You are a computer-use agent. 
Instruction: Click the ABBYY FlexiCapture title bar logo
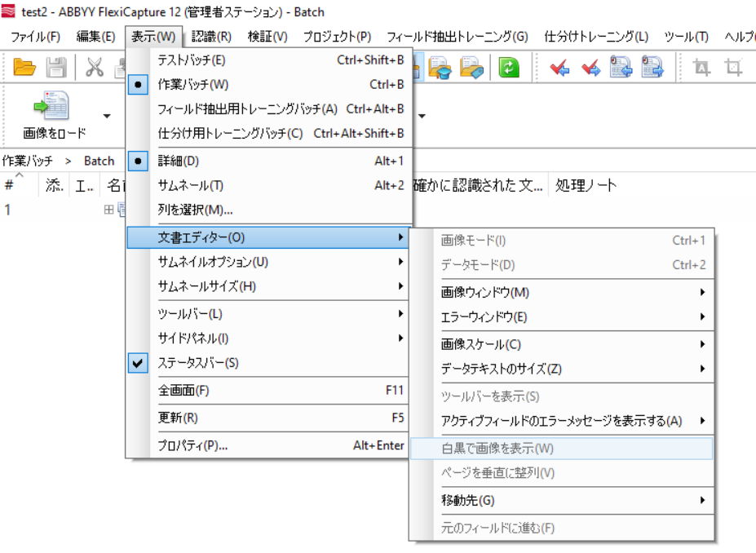click(x=8, y=11)
